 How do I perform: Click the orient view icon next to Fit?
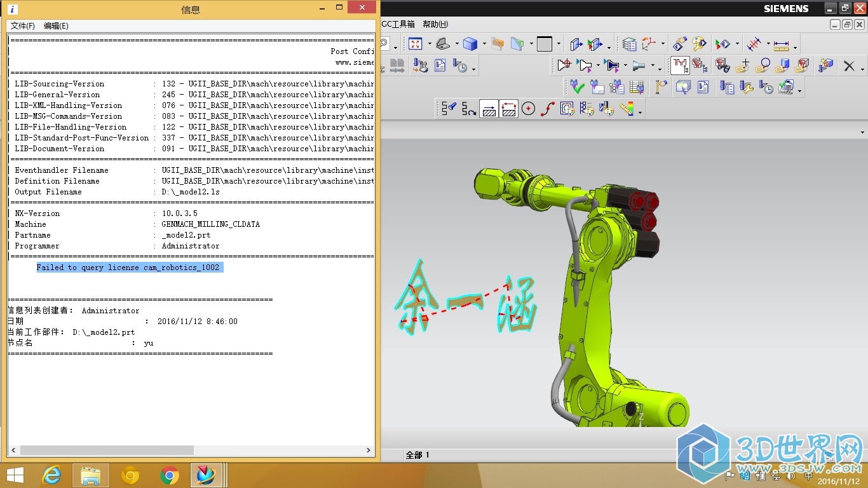pos(442,44)
